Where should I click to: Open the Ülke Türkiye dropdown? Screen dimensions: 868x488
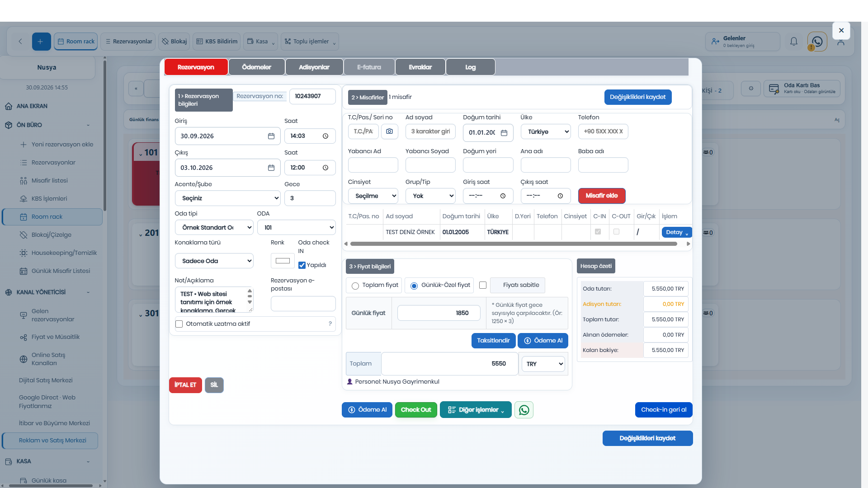click(x=546, y=132)
